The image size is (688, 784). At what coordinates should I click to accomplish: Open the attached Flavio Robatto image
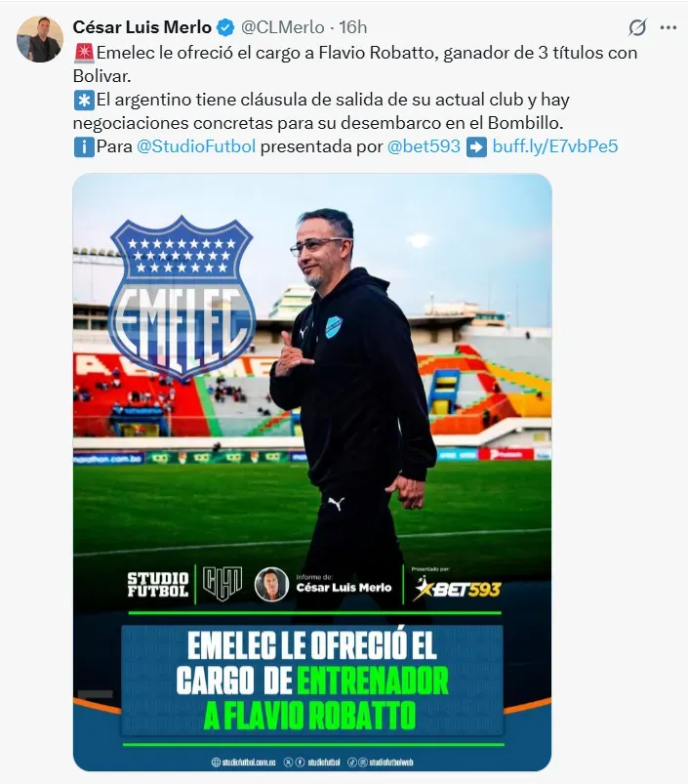312,472
